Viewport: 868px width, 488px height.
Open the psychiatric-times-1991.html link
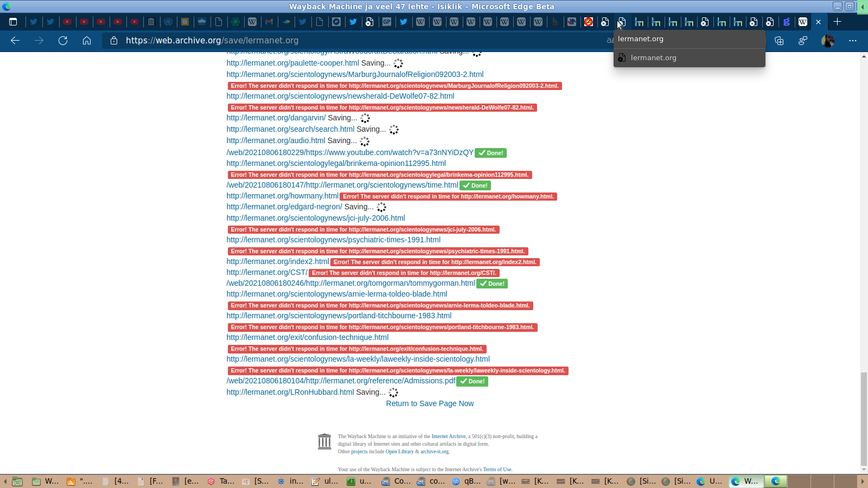[334, 240]
